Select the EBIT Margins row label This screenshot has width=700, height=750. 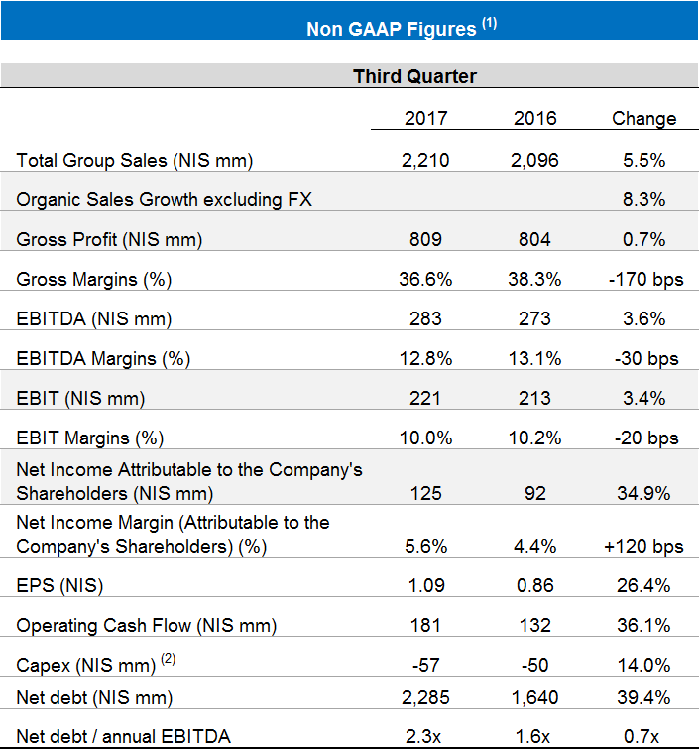point(88,437)
